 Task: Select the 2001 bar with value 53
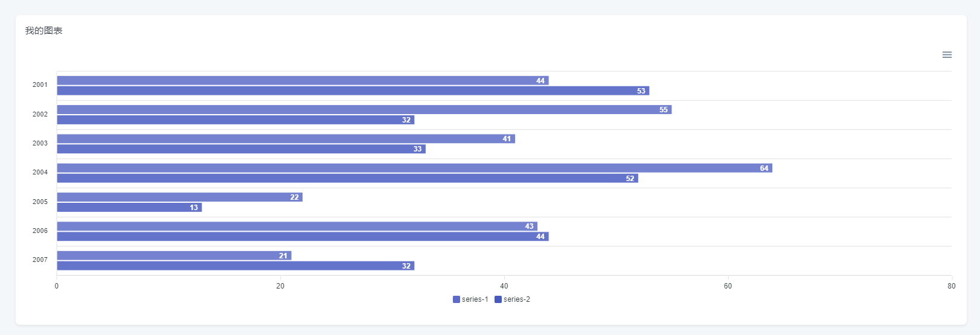tap(353, 91)
